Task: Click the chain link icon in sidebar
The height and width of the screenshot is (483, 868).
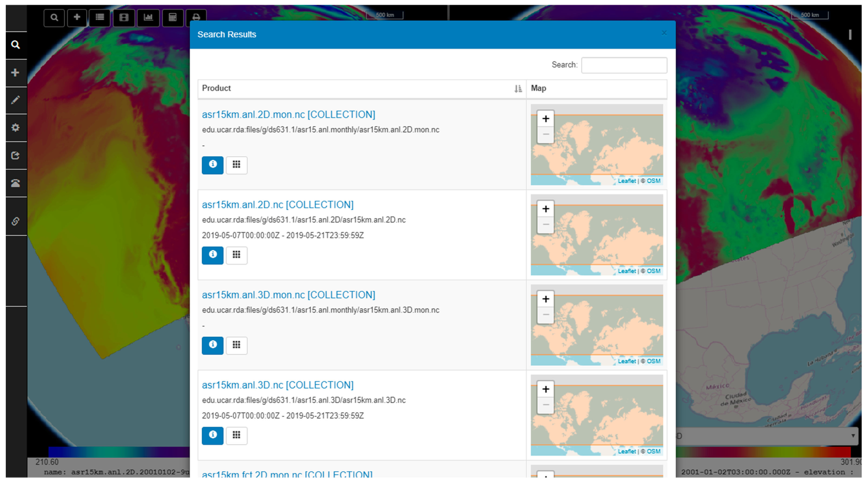Action: tap(15, 221)
